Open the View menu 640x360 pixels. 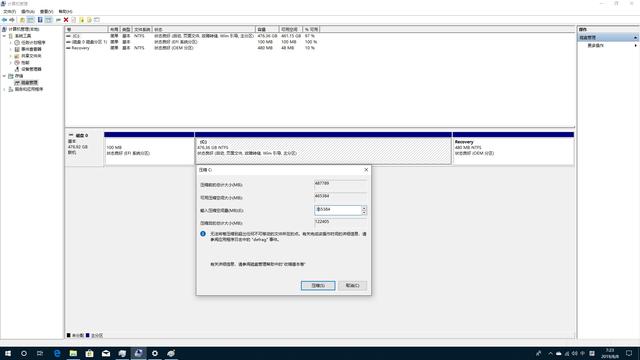pyautogui.click(x=47, y=11)
